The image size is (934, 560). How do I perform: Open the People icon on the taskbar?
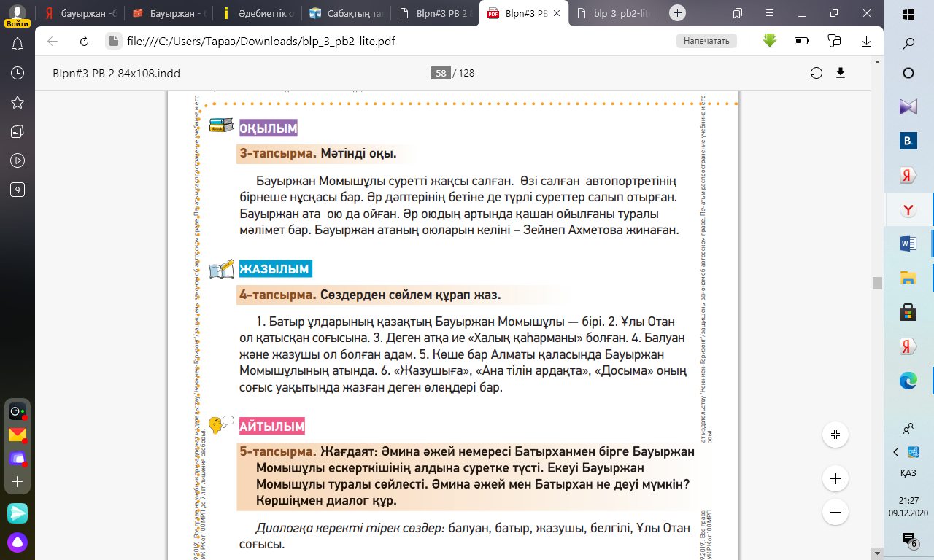pos(908,429)
